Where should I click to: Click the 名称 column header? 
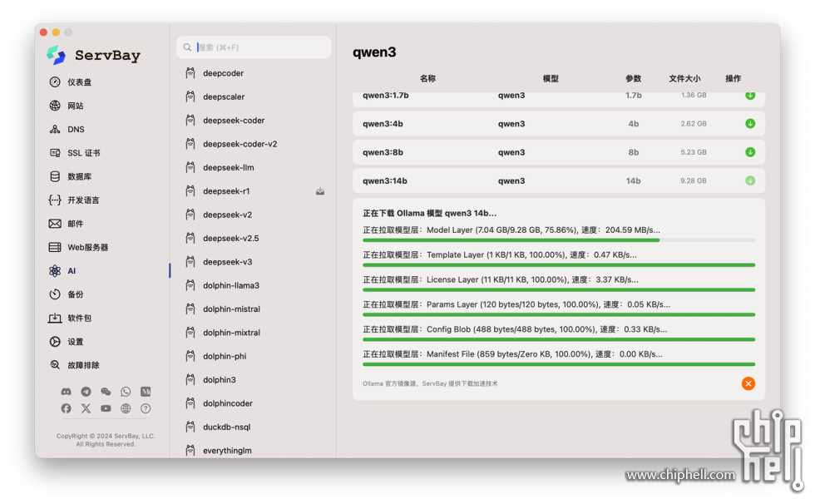[x=427, y=78]
